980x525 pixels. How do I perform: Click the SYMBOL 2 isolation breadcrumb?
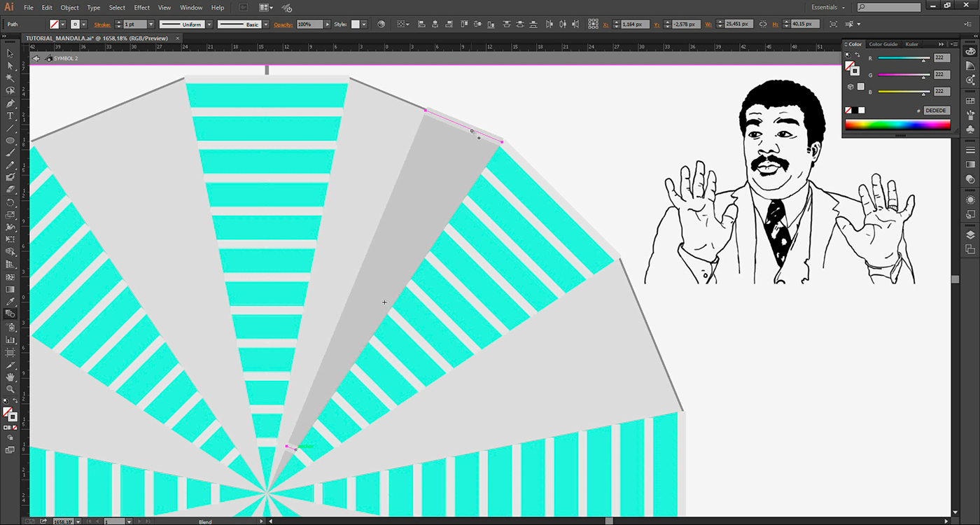[x=66, y=58]
